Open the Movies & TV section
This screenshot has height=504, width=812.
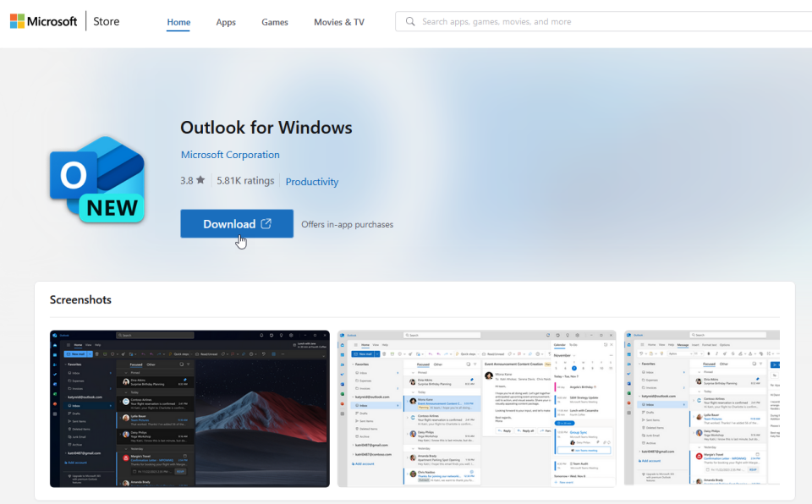(x=338, y=22)
